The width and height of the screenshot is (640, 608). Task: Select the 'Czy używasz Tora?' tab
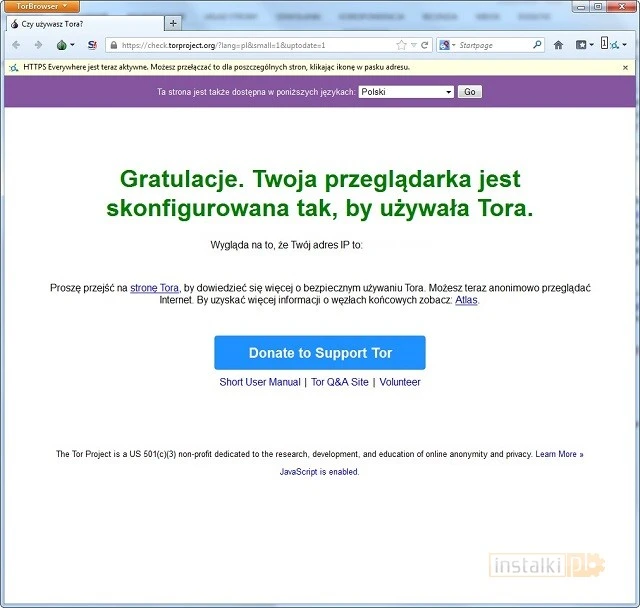coord(85,24)
